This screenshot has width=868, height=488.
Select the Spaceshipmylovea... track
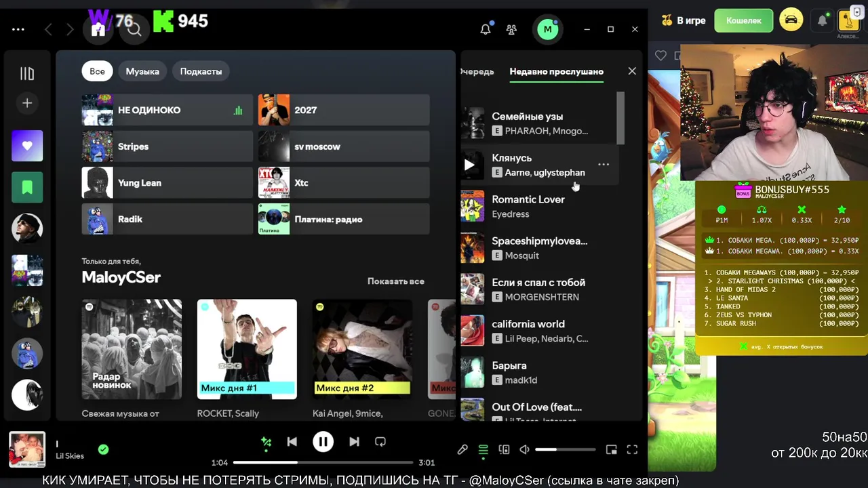point(540,248)
